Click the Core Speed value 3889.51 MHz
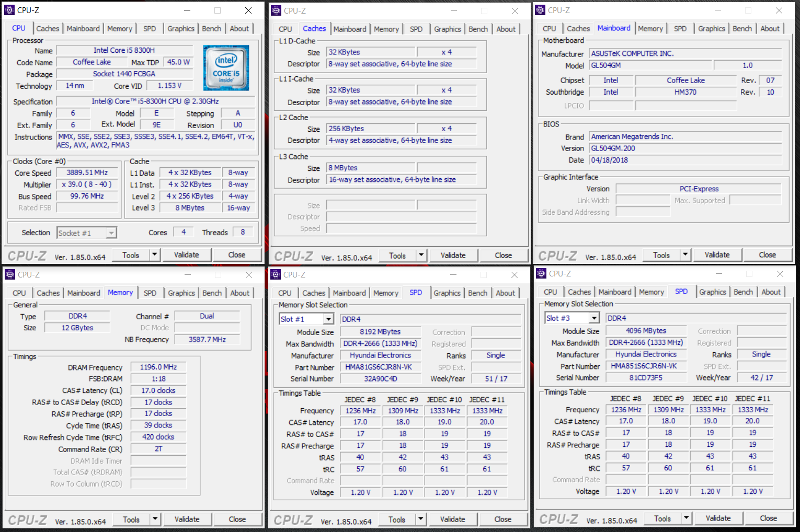 pos(87,172)
